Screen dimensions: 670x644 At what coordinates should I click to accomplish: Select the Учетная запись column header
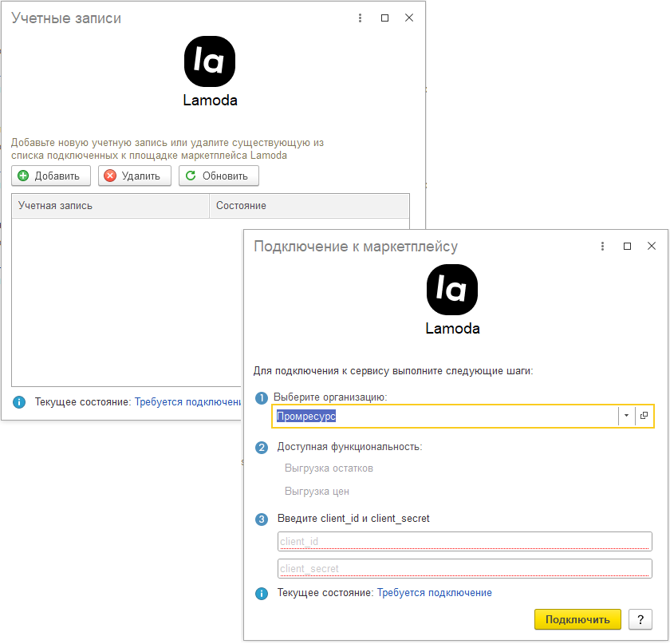[111, 206]
